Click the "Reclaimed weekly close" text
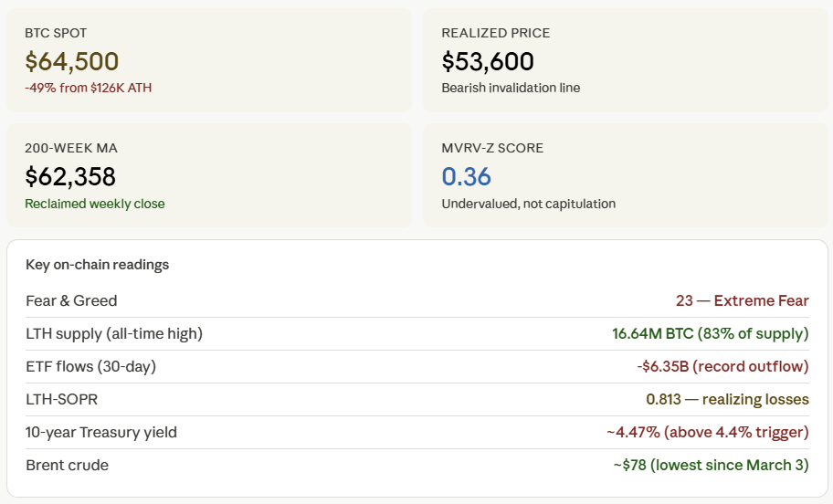This screenshot has width=833, height=504. [95, 204]
